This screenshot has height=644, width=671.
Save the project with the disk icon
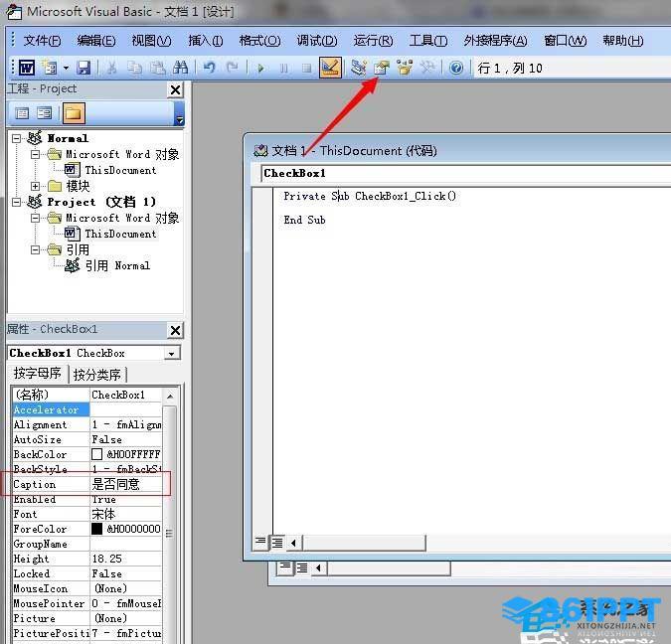[84, 68]
